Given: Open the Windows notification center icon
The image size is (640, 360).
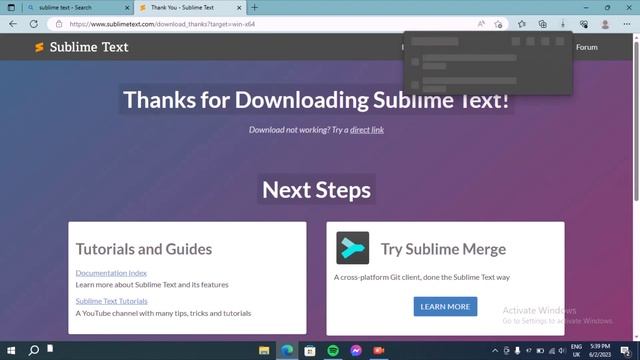Looking at the screenshot, I should (625, 351).
